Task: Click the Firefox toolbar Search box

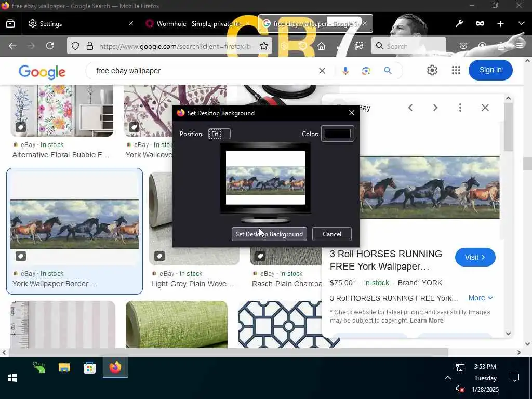Action: pyautogui.click(x=408, y=46)
